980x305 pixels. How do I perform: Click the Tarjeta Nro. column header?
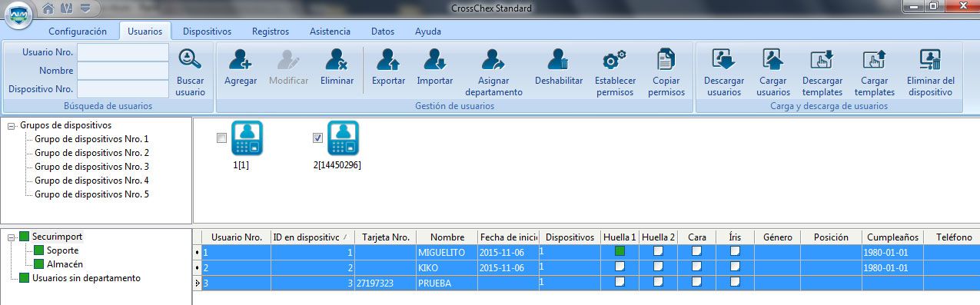[385, 237]
